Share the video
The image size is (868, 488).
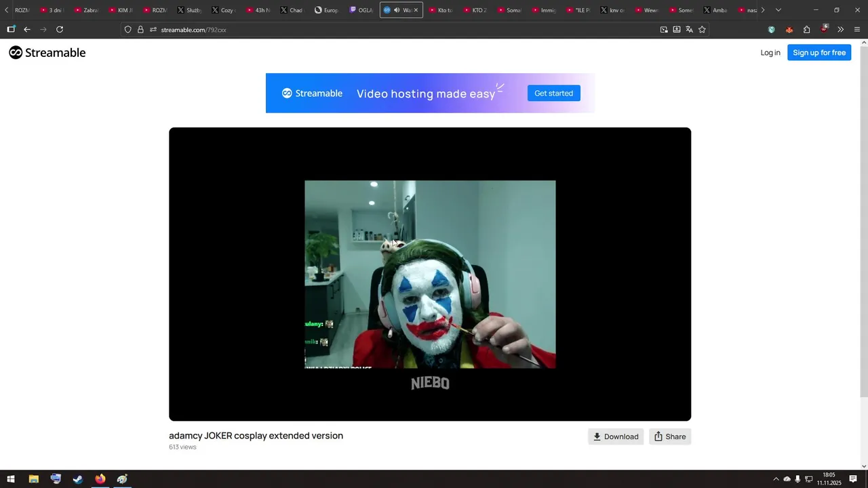coord(670,436)
